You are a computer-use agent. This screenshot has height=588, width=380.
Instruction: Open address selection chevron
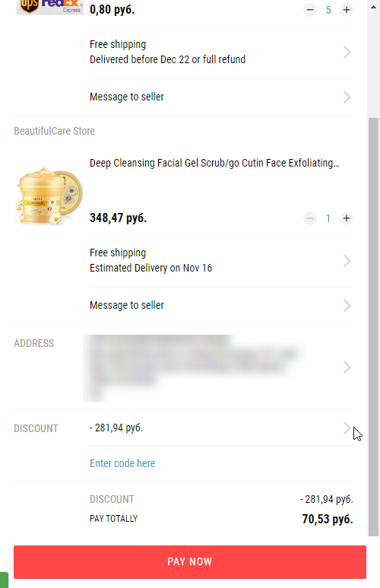pyautogui.click(x=347, y=367)
